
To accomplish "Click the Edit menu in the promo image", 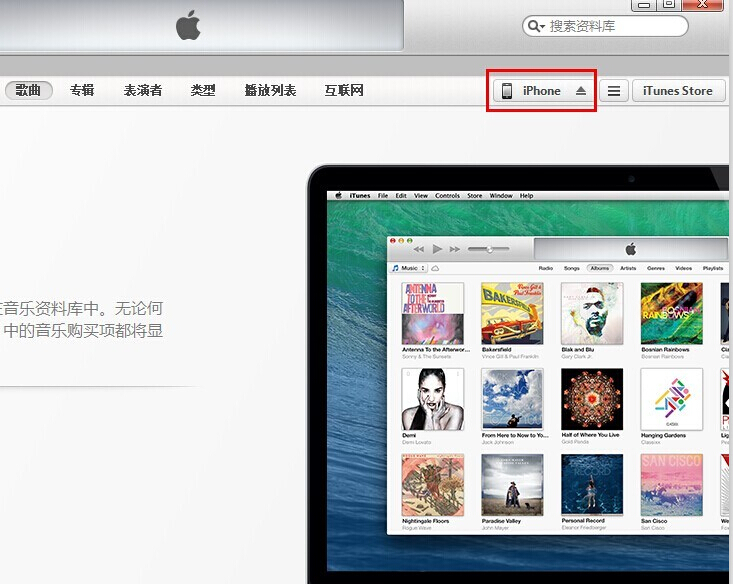I will 401,195.
